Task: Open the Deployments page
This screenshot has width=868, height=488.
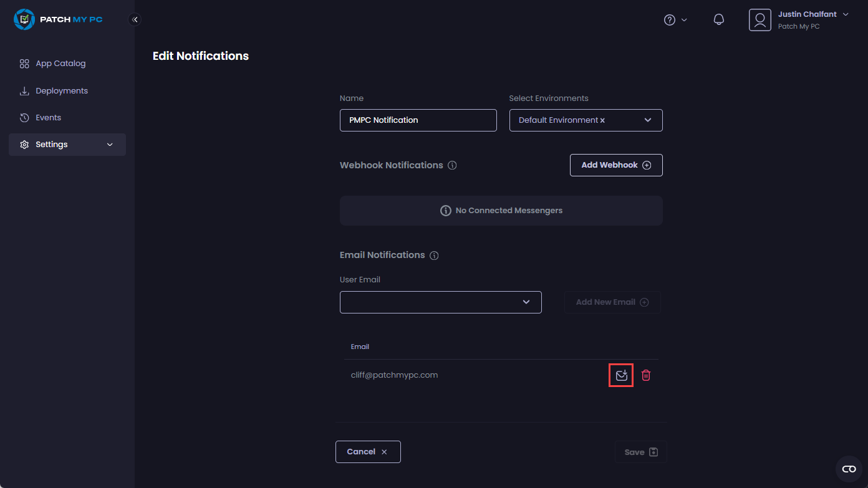Action: point(61,91)
